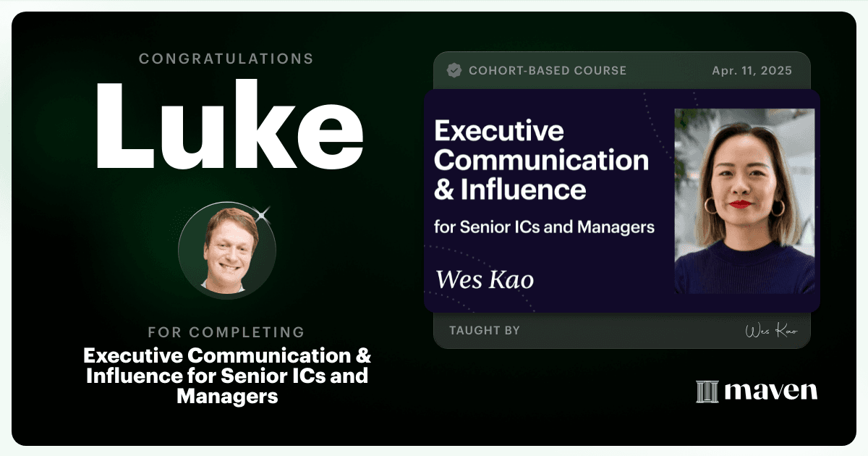This screenshot has width=868, height=456.
Task: Click the maven wordmark text
Action: tap(771, 392)
